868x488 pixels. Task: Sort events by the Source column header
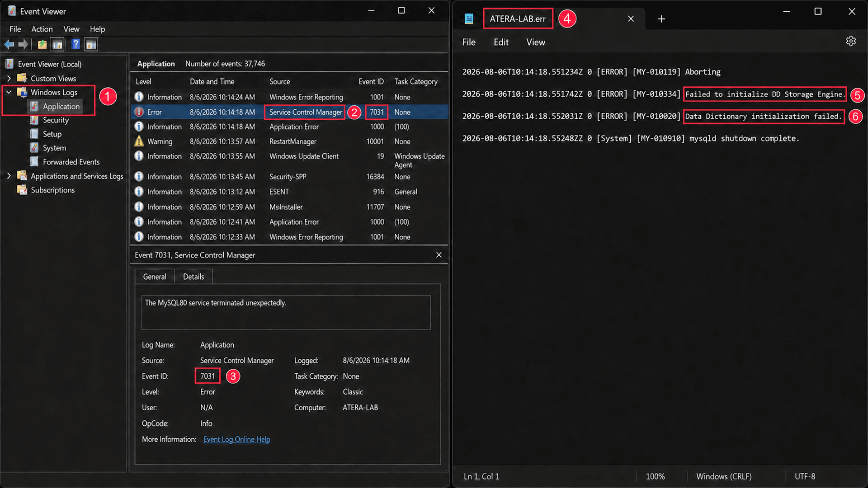point(280,81)
